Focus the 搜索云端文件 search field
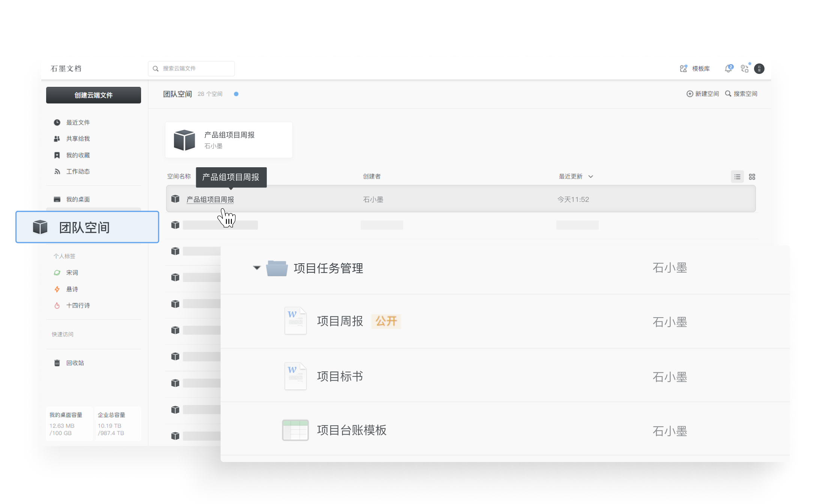The height and width of the screenshot is (504, 813). coord(191,69)
